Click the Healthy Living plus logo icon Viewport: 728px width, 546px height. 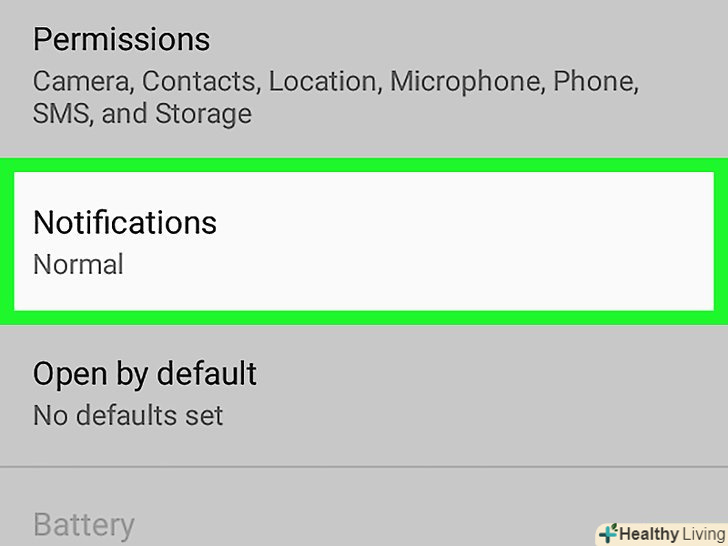tap(607, 533)
